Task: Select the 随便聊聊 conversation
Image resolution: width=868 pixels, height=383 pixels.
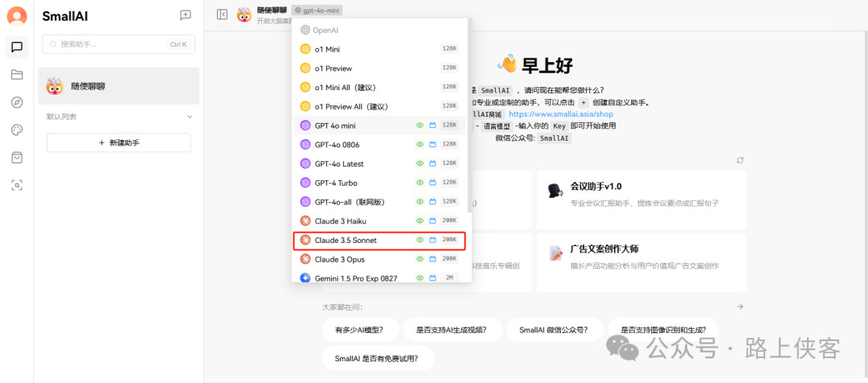Action: point(118,86)
